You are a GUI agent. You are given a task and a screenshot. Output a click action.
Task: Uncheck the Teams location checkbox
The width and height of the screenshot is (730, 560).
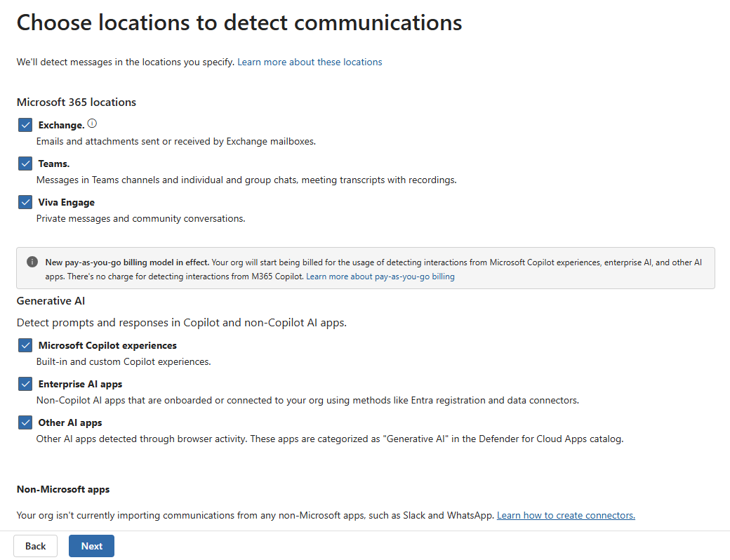26,164
